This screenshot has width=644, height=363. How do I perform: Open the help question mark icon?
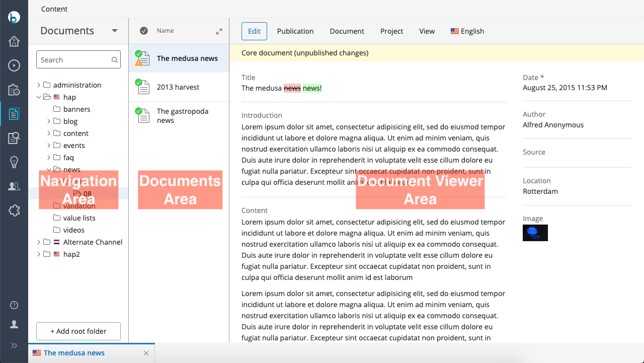pyautogui.click(x=14, y=305)
